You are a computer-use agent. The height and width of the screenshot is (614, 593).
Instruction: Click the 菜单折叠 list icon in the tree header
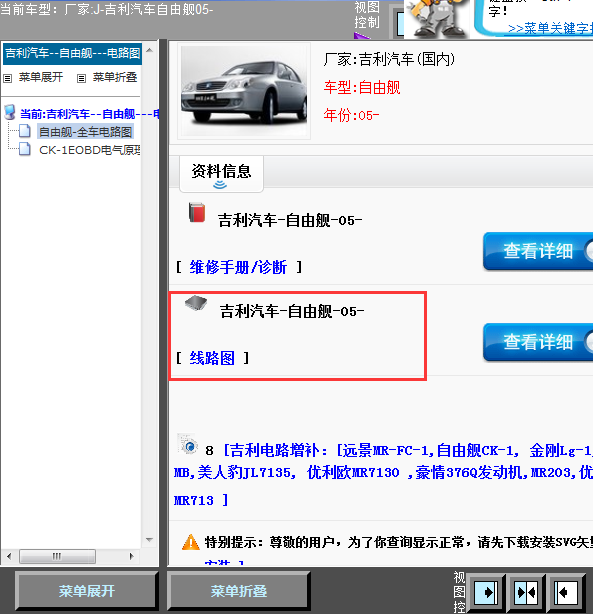[x=81, y=78]
